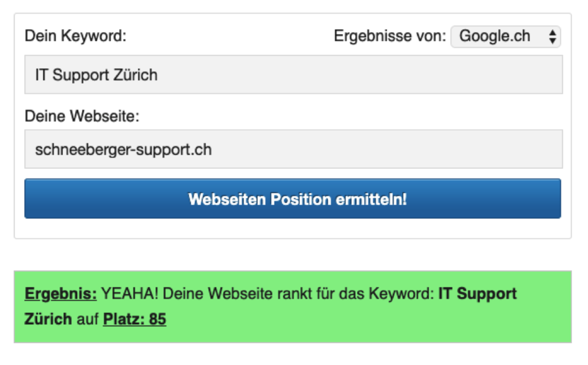Click the Google.ch text in the selector
The image size is (588, 365).
[x=495, y=36]
